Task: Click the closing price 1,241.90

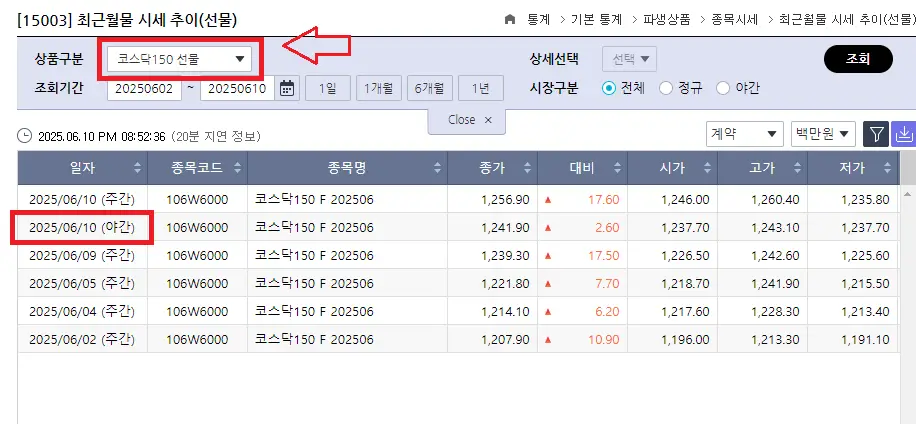Action: (505, 228)
